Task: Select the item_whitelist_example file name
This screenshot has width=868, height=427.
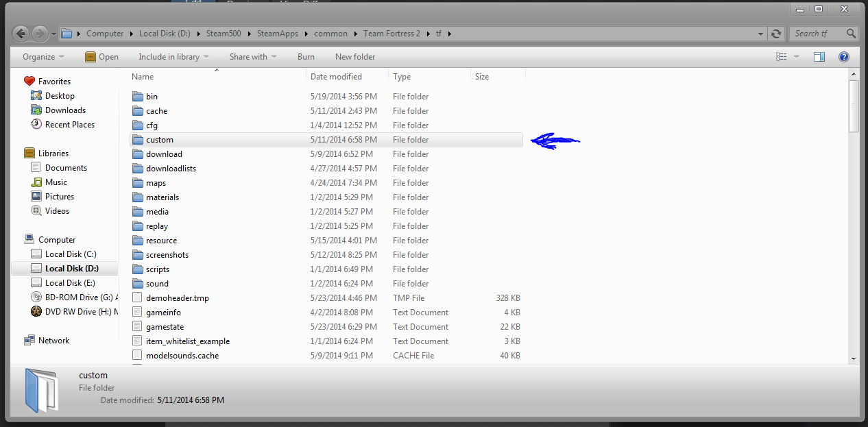Action: (x=188, y=341)
